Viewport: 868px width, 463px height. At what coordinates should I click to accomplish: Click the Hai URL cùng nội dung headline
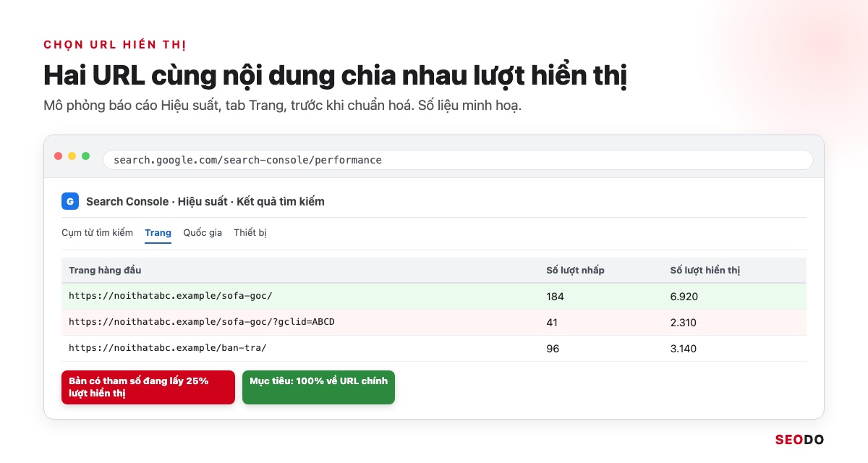click(x=335, y=77)
